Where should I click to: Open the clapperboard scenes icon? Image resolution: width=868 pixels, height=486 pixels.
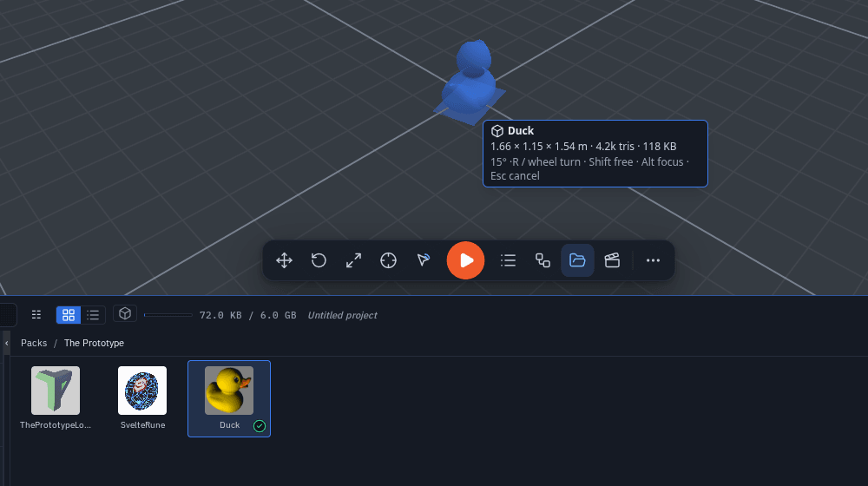612,260
